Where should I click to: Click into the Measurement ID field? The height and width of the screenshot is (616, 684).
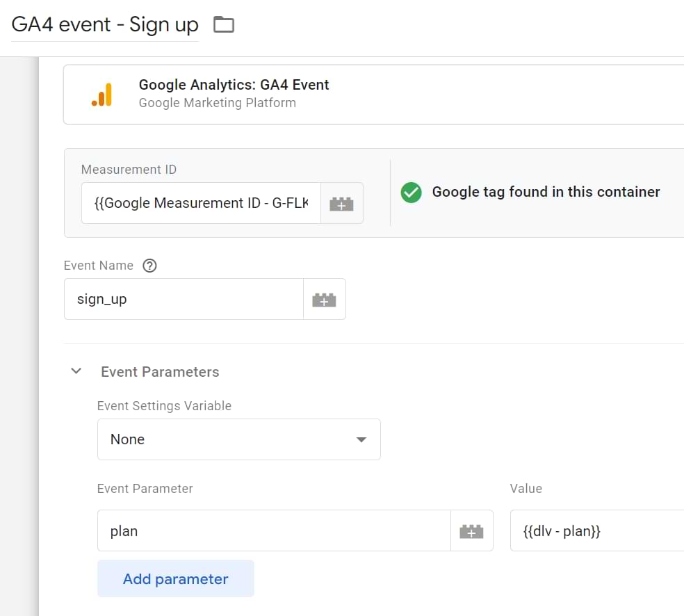click(x=201, y=204)
